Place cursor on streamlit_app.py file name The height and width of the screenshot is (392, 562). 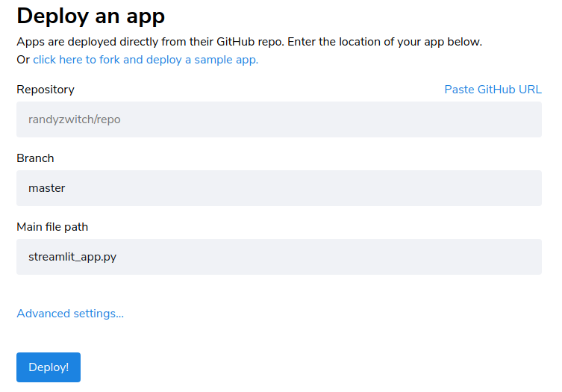[x=72, y=257]
